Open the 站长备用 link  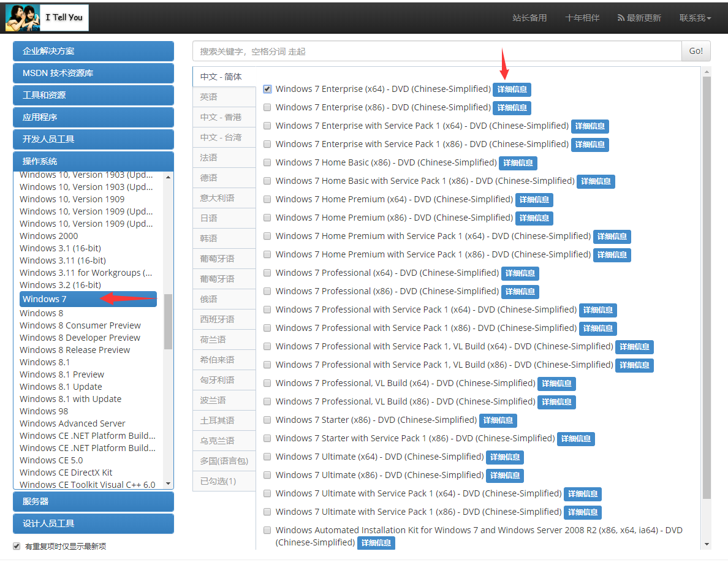pos(529,18)
